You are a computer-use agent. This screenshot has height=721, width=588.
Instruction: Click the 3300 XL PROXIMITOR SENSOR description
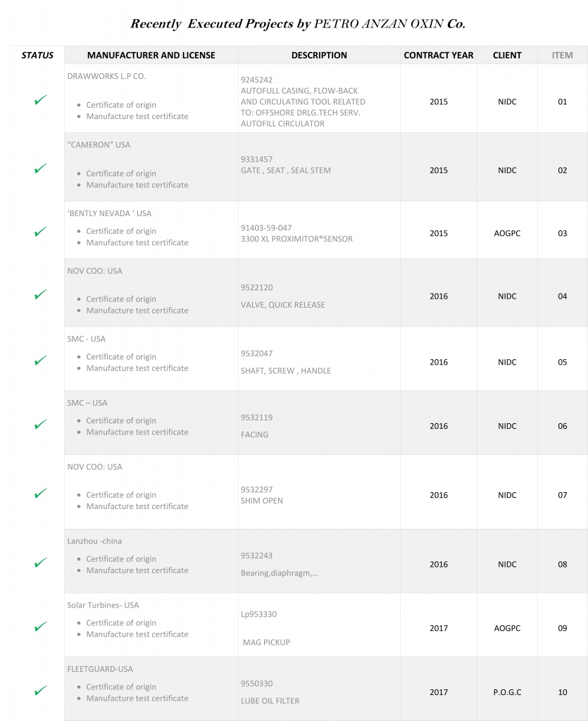[296, 239]
